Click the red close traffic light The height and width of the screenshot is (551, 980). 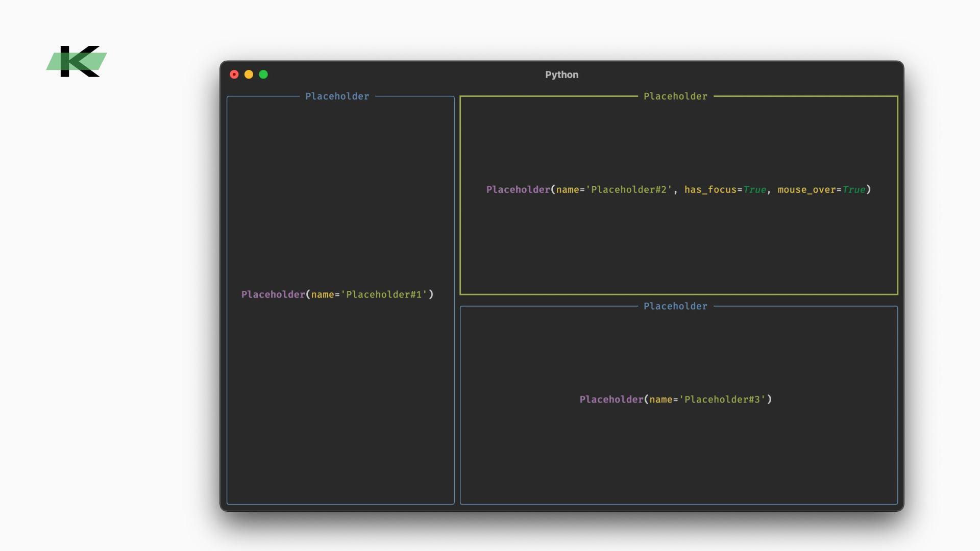234,74
